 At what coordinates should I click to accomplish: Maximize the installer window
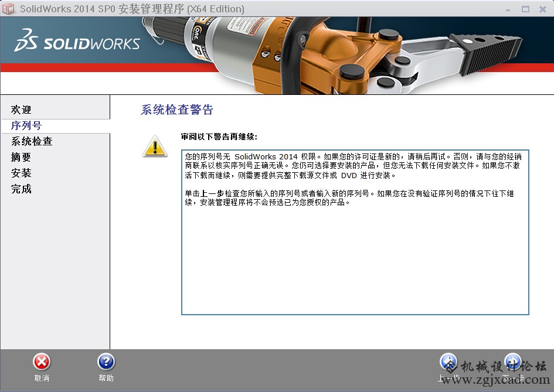(x=525, y=9)
